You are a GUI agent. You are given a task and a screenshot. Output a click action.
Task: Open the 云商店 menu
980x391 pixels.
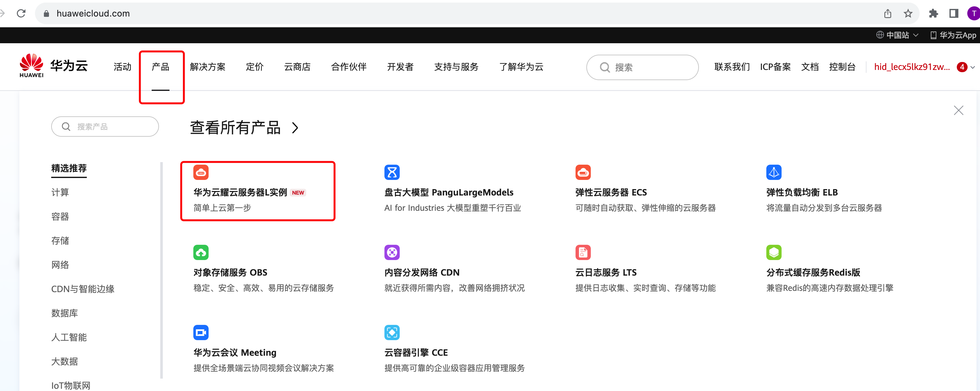[297, 67]
